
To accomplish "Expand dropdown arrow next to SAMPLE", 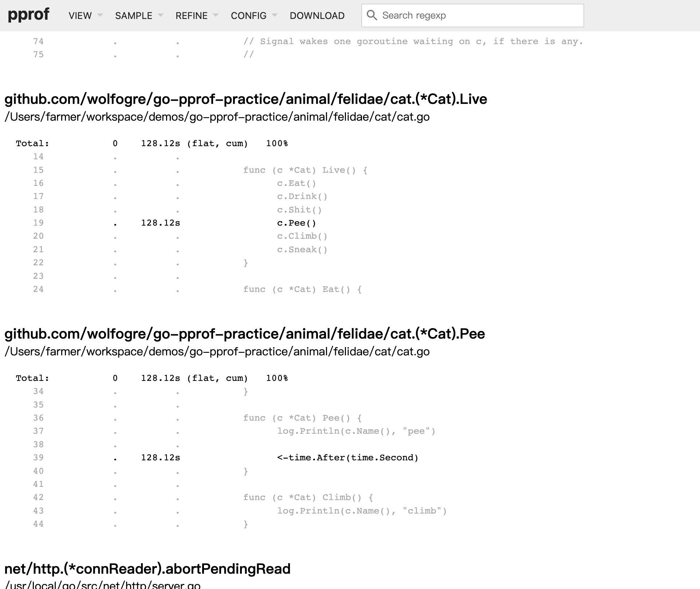I will point(160,15).
